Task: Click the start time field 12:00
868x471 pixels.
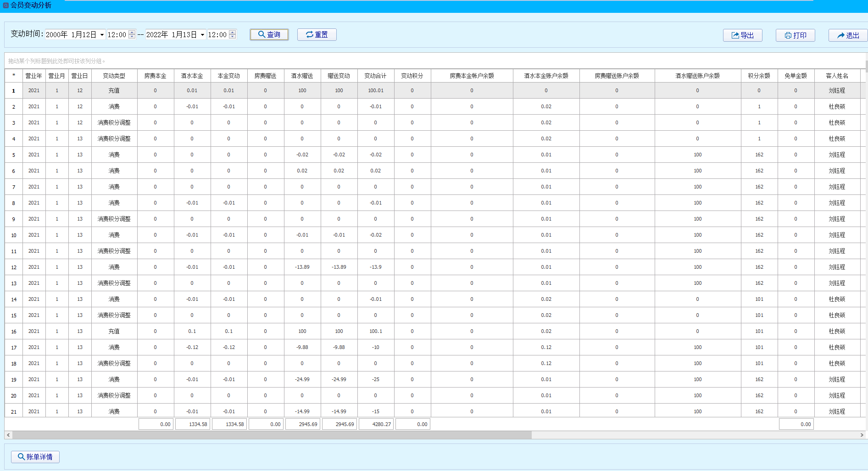Action: [117, 35]
